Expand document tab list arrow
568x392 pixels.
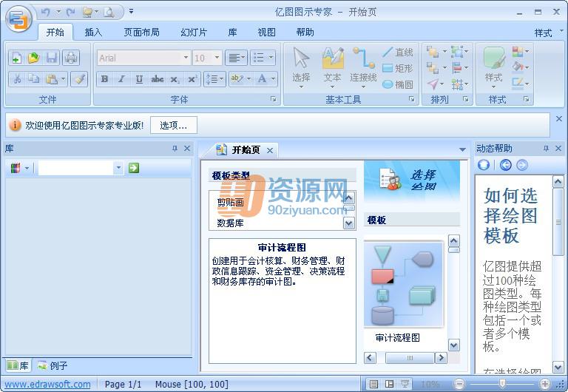(462, 149)
